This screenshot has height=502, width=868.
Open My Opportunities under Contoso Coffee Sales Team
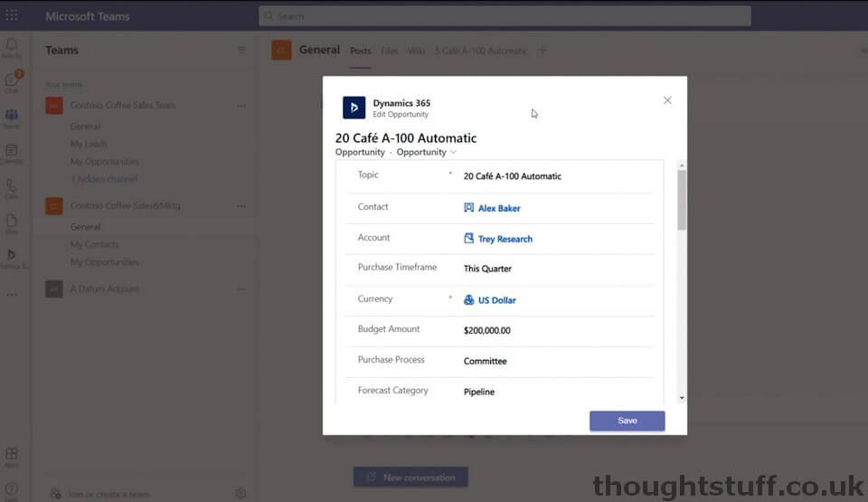pos(105,162)
